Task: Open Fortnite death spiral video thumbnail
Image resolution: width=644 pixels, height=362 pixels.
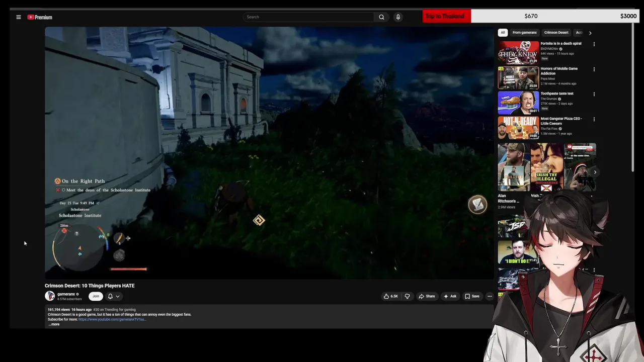Action: coord(518,52)
